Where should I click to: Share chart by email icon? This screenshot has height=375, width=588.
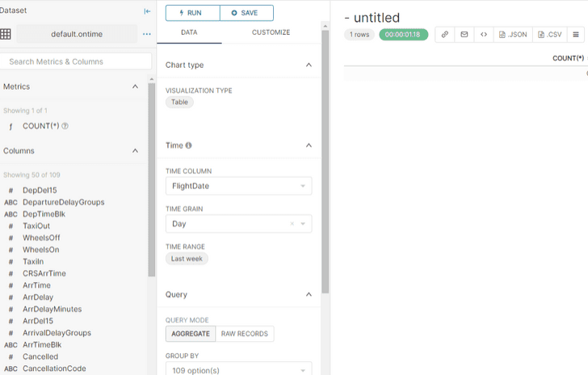(x=464, y=35)
